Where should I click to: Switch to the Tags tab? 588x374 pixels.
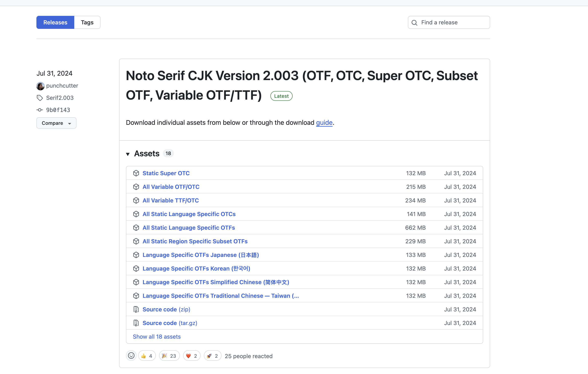[87, 22]
